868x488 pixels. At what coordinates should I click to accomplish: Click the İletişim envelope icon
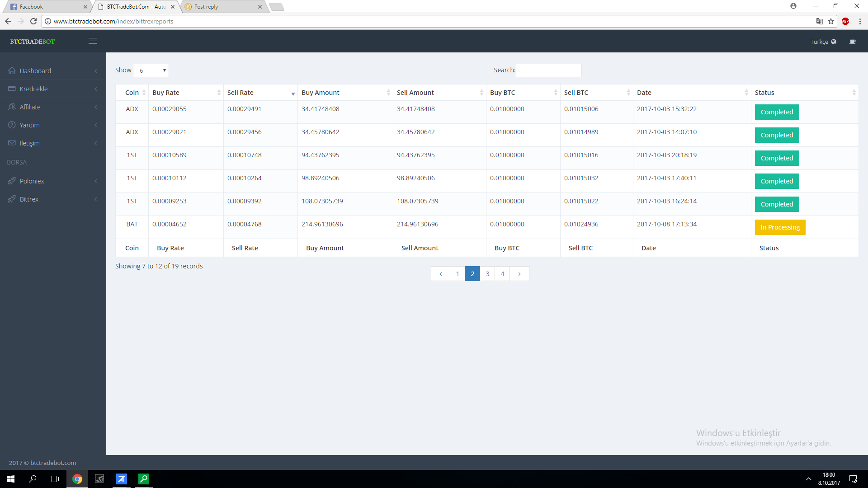12,143
